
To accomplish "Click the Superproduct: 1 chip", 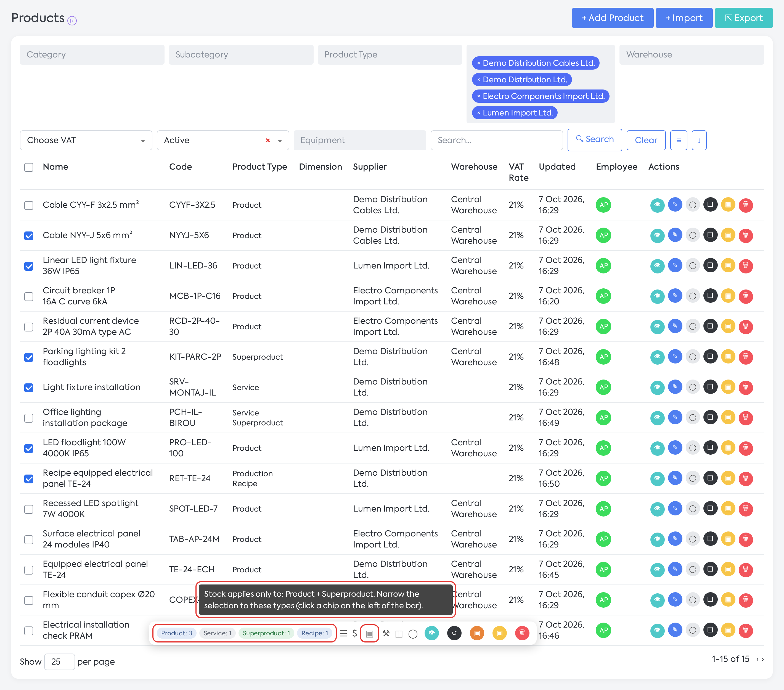I will coord(266,633).
